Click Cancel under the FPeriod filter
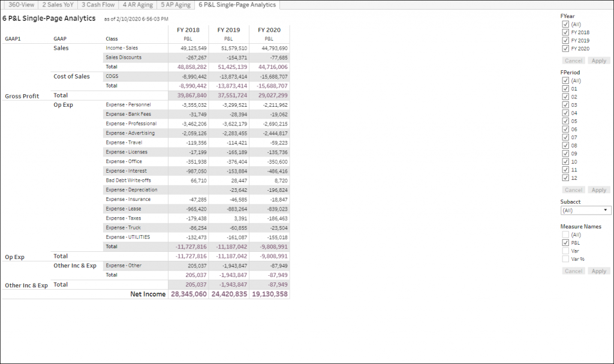Image resolution: width=614 pixels, height=364 pixels. 573,189
